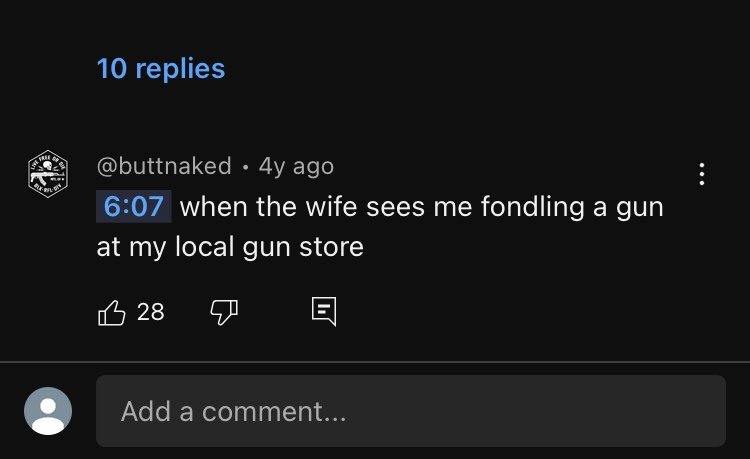The image size is (750, 459).
Task: Start writing in the comment box
Action: click(x=411, y=411)
